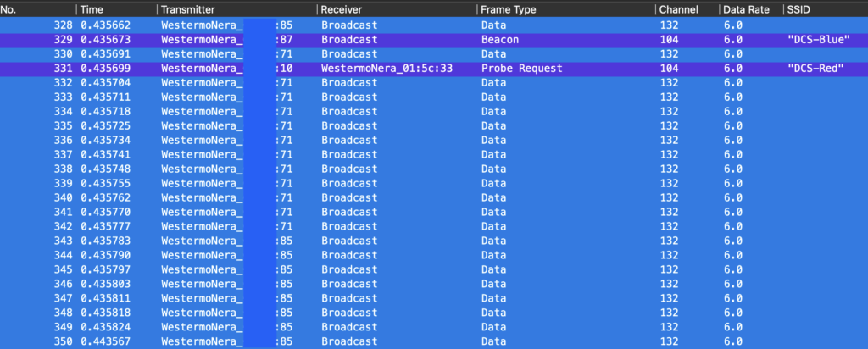The height and width of the screenshot is (349, 868).
Task: Select packet number 330 row
Action: click(339, 54)
